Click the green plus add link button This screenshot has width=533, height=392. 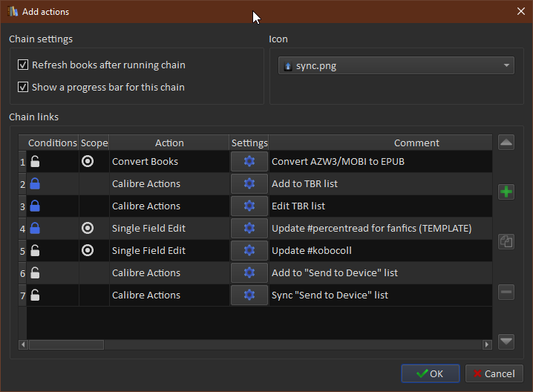506,192
